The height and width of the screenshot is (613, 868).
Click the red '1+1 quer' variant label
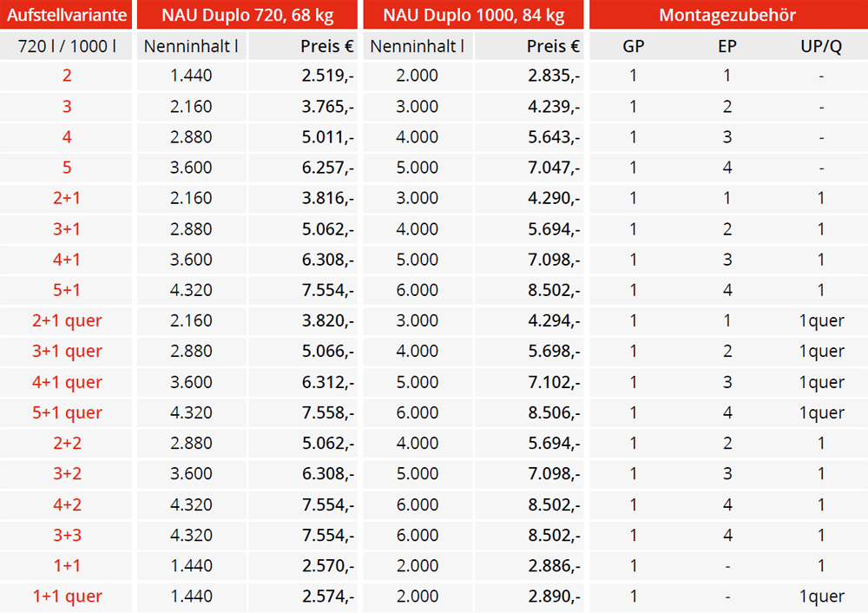(67, 597)
